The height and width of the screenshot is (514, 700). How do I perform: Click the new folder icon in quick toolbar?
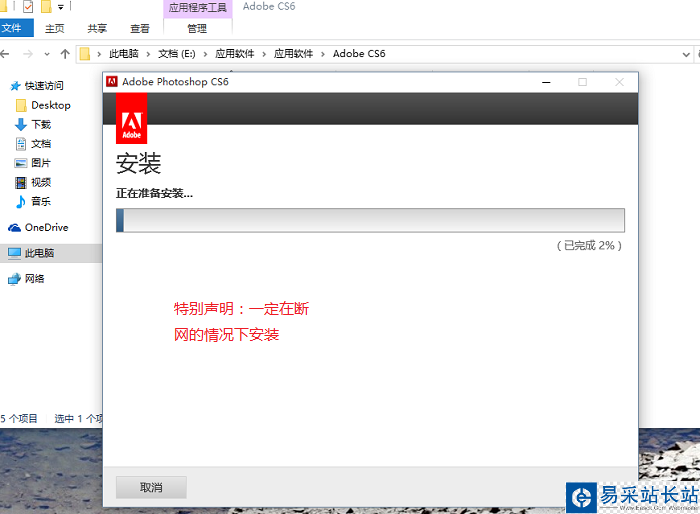pyautogui.click(x=46, y=6)
